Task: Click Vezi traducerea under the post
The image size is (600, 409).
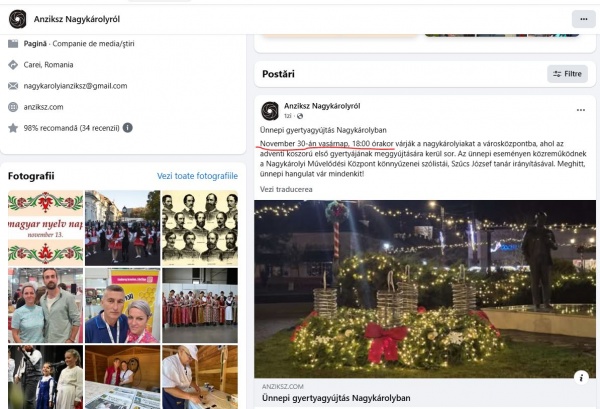Action: (286, 189)
